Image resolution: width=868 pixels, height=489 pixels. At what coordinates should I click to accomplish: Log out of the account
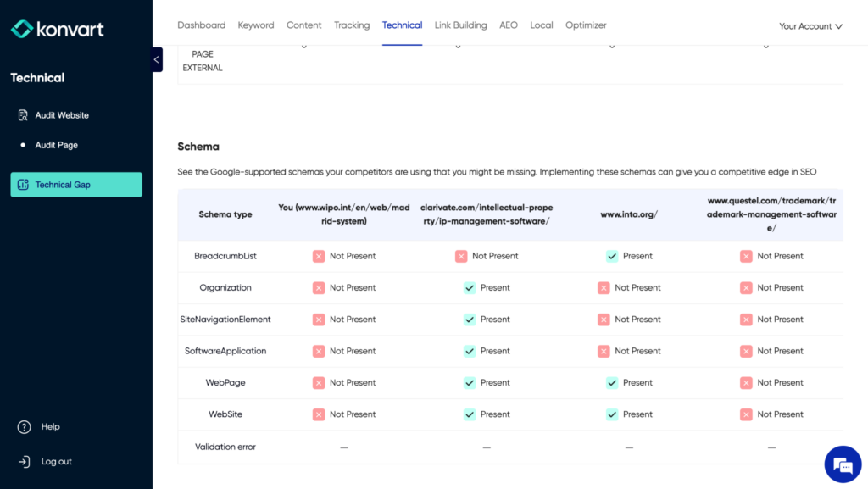click(x=57, y=461)
